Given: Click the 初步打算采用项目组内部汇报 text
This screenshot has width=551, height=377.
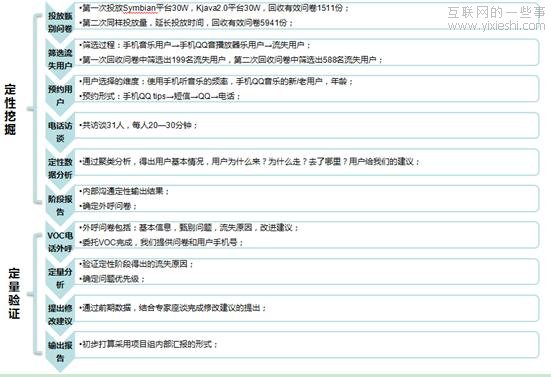Looking at the screenshot, I should 149,344.
